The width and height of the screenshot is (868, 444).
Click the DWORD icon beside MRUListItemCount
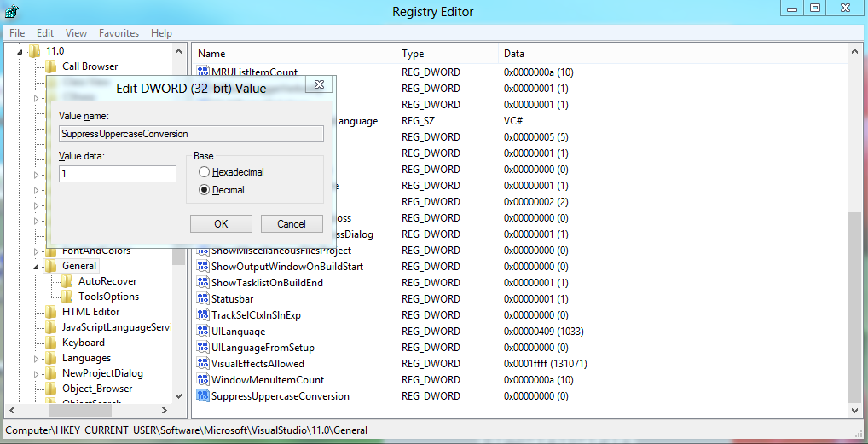coord(203,72)
